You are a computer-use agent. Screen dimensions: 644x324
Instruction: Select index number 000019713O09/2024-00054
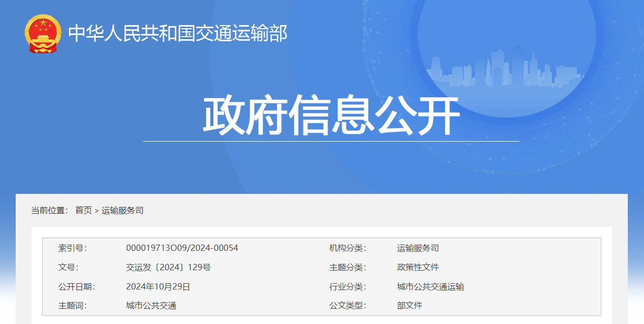182,248
